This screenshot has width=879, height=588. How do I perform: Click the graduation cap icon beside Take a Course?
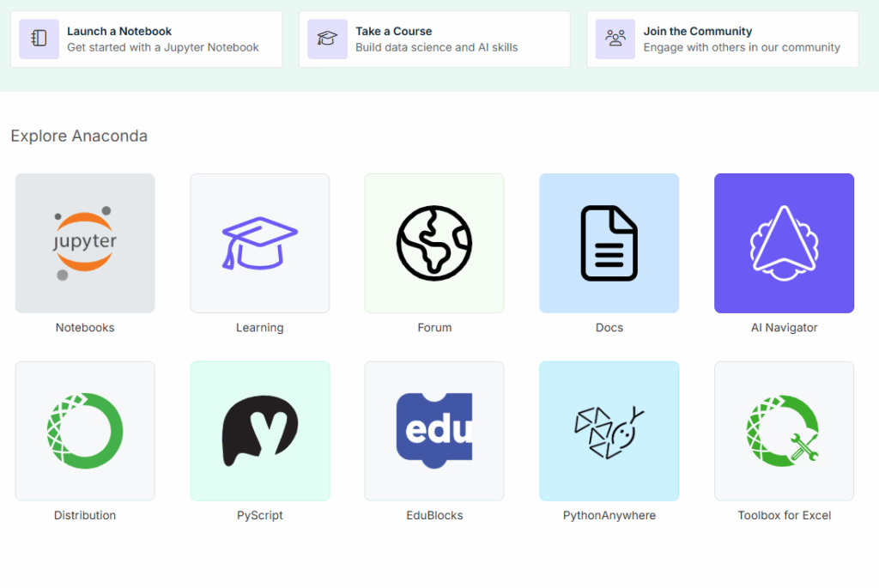pyautogui.click(x=327, y=39)
